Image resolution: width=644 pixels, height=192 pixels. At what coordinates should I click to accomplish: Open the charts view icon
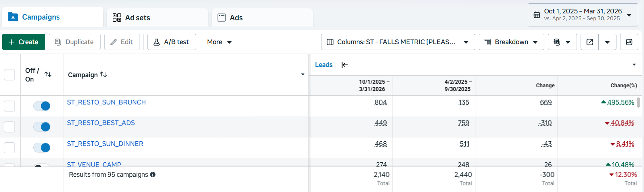(x=629, y=42)
